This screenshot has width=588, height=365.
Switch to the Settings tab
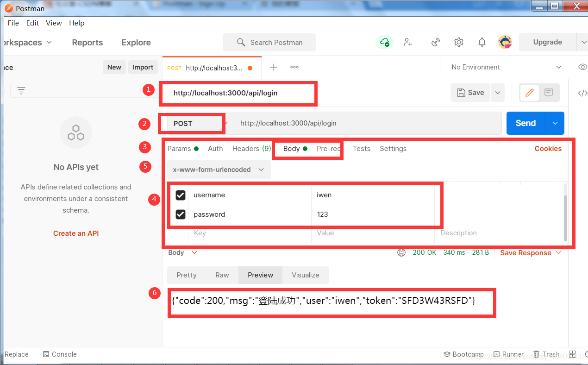click(x=393, y=149)
